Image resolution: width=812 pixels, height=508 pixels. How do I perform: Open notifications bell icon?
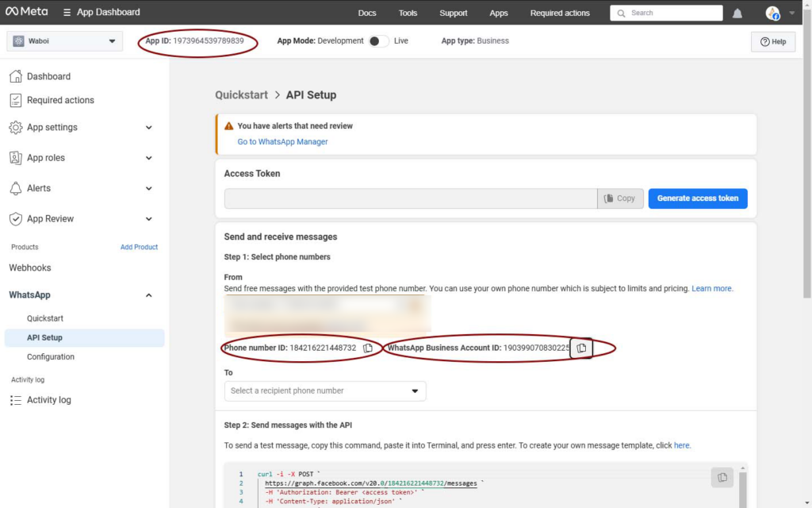[x=737, y=13]
